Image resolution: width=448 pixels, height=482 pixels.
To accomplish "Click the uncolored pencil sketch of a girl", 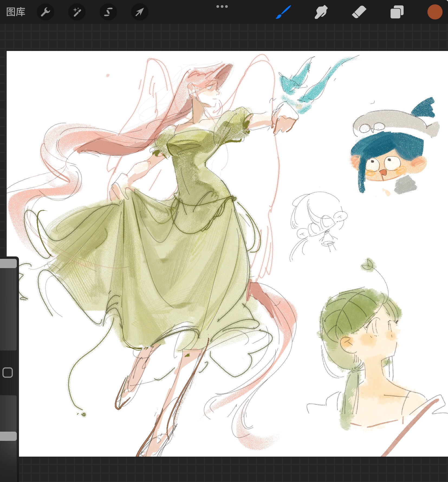I will [317, 222].
